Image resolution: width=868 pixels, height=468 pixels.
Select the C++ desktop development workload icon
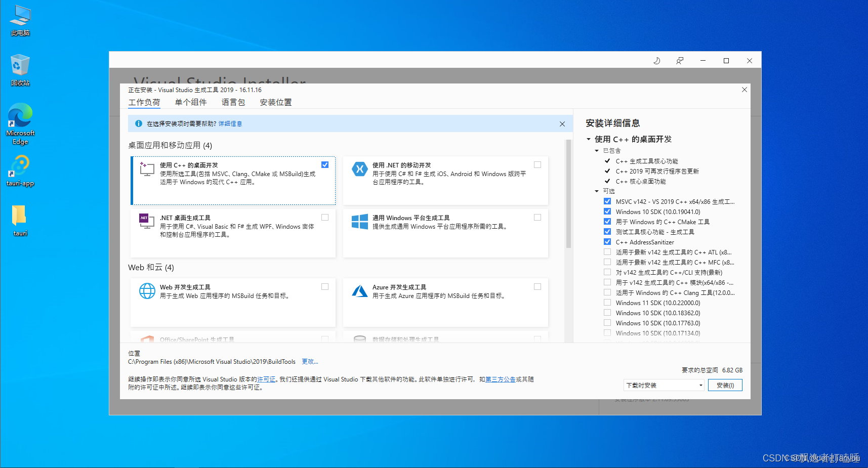[x=146, y=169]
